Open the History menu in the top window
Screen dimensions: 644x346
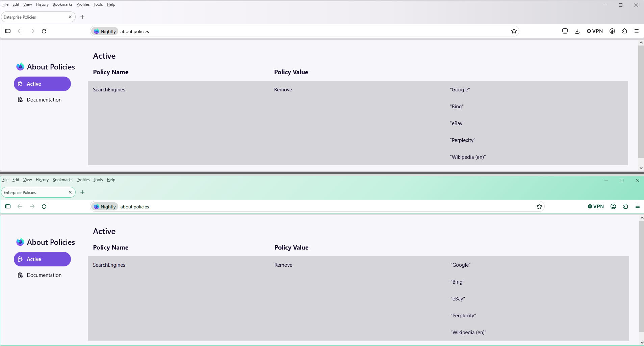coord(42,4)
